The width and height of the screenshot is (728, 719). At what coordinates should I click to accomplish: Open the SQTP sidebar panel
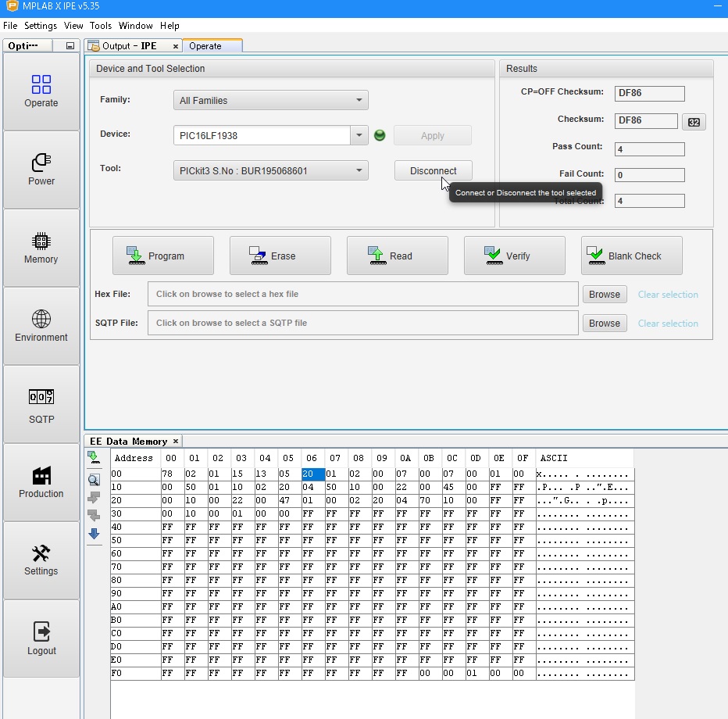(41, 405)
